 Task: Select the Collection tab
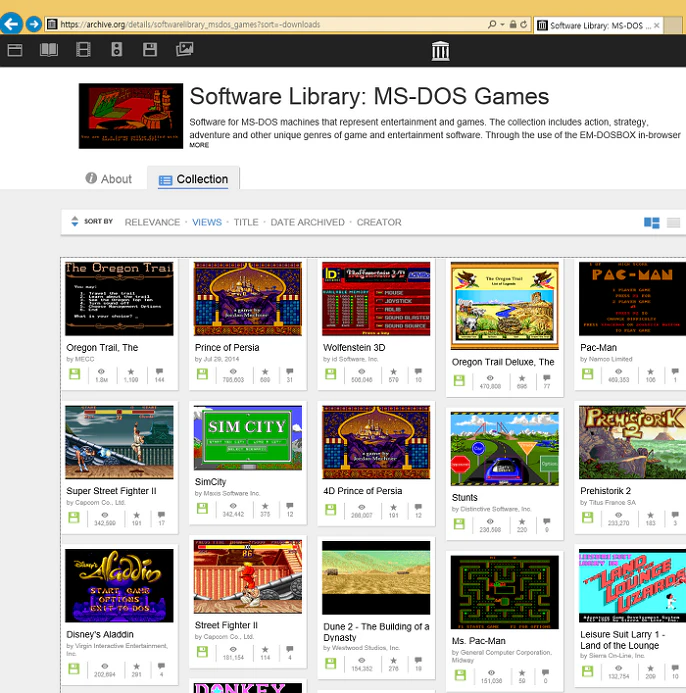coord(194,179)
